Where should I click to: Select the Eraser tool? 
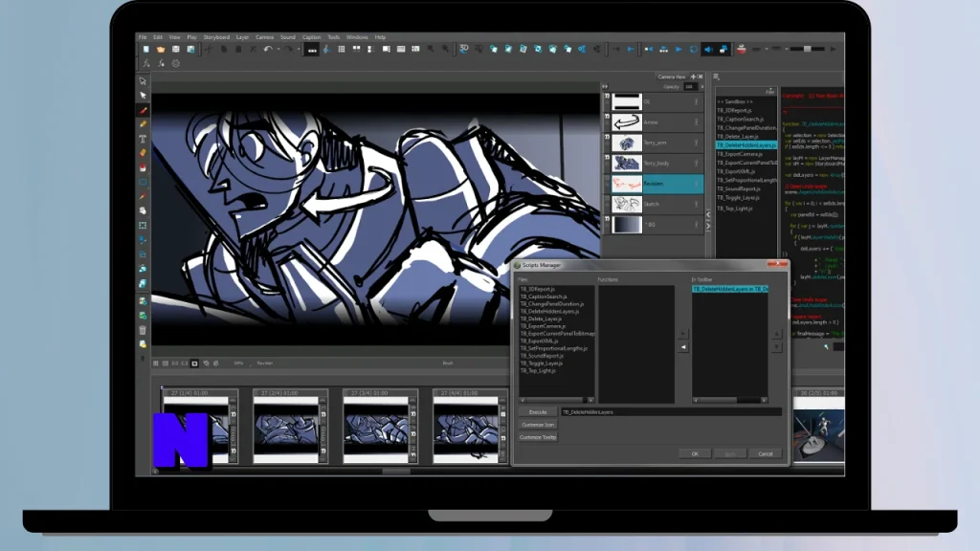click(x=144, y=153)
